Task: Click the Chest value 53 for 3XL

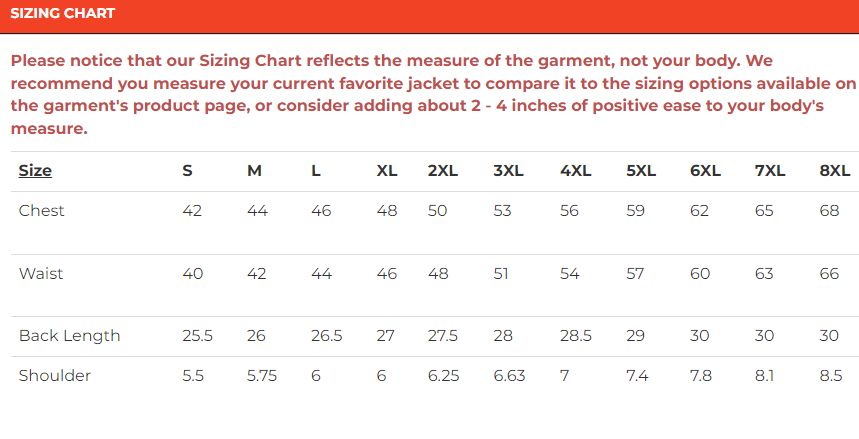Action: click(503, 210)
